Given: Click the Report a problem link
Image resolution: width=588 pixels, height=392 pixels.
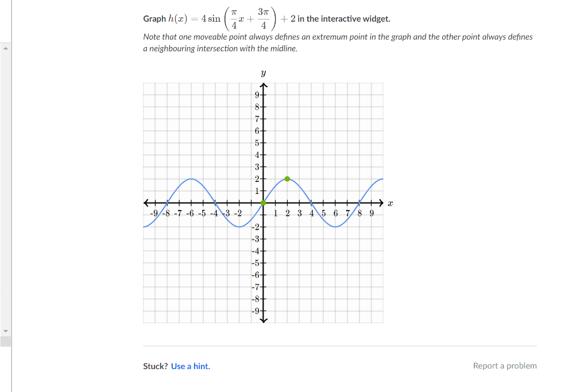Looking at the screenshot, I should pyautogui.click(x=505, y=366).
